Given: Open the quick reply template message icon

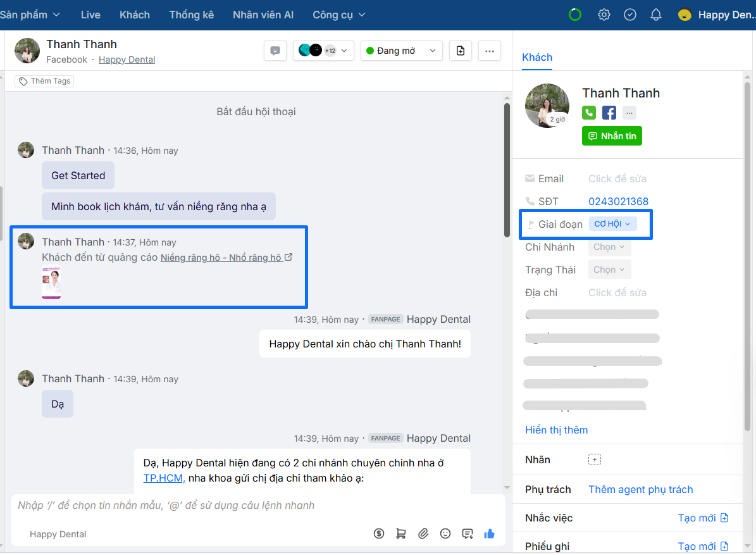Looking at the screenshot, I should 468,533.
